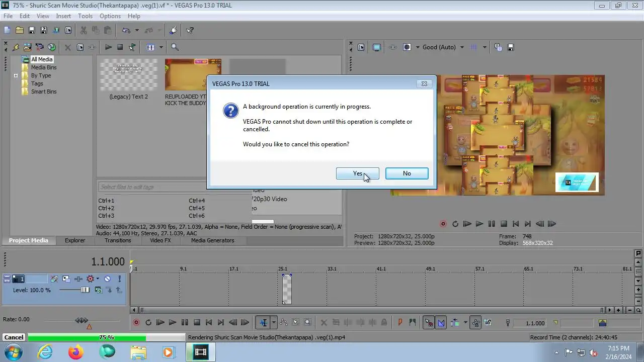The width and height of the screenshot is (644, 362).
Task: Save the project using floppy disk icon
Action: point(31,30)
